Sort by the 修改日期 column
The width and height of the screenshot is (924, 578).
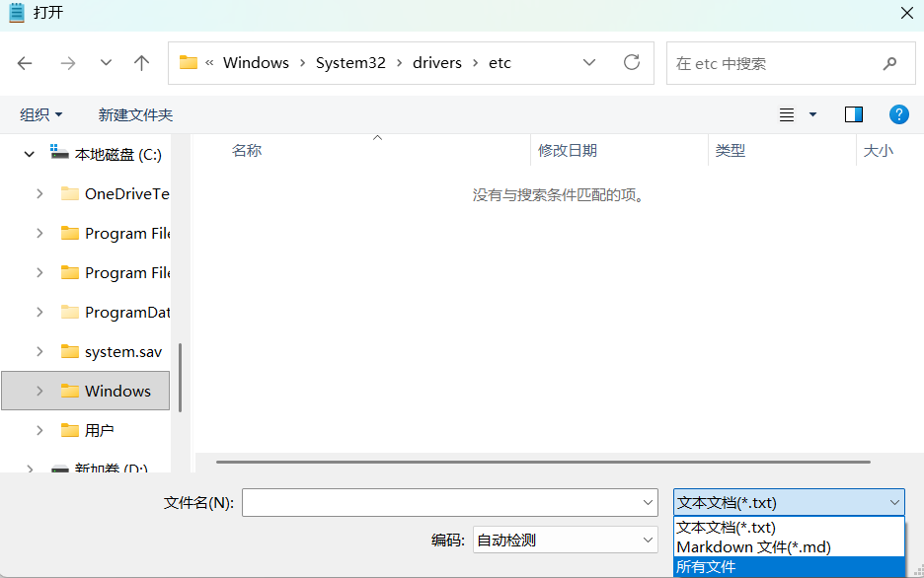568,151
